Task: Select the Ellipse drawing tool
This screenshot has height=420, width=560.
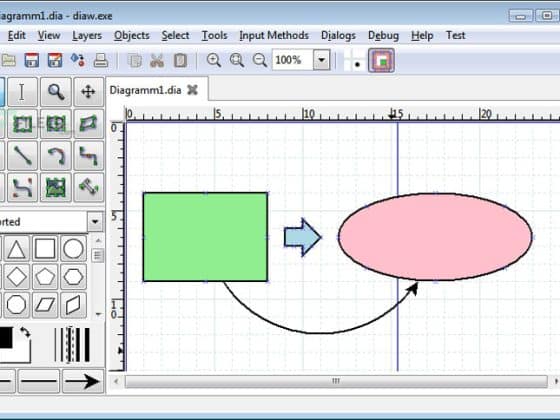Action: tap(56, 124)
